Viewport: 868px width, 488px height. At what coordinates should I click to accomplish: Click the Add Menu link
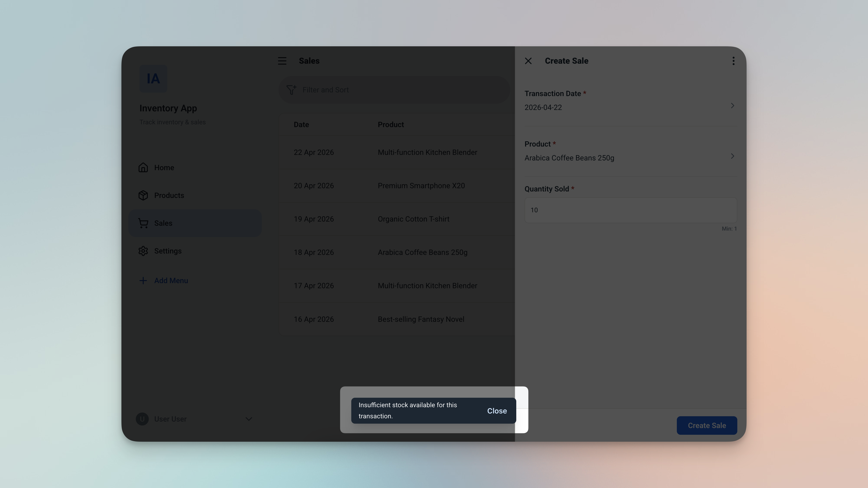pyautogui.click(x=171, y=281)
